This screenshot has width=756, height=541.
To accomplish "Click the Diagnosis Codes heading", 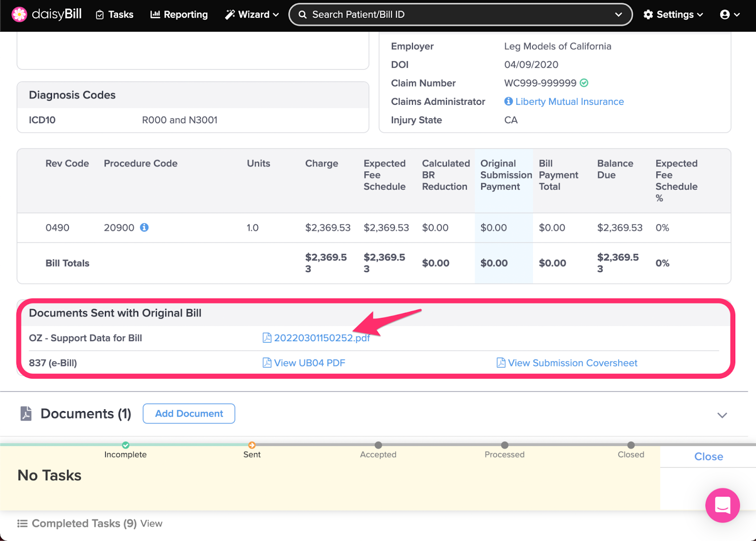I will [72, 95].
